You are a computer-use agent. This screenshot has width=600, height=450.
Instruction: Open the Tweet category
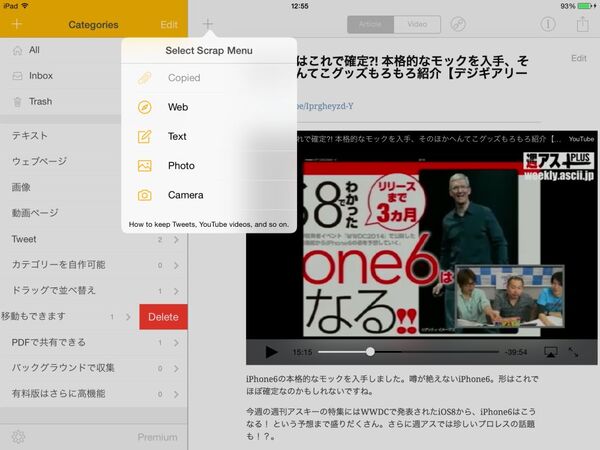click(94, 240)
